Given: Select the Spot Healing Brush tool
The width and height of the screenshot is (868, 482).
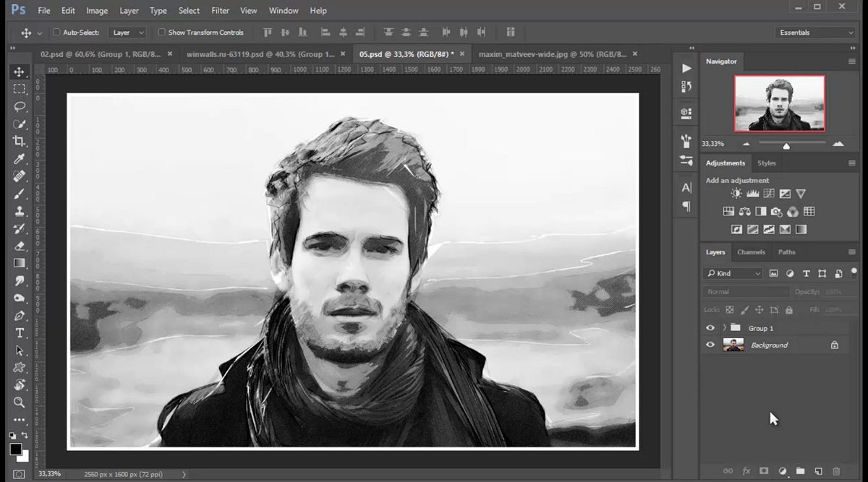Looking at the screenshot, I should point(20,176).
